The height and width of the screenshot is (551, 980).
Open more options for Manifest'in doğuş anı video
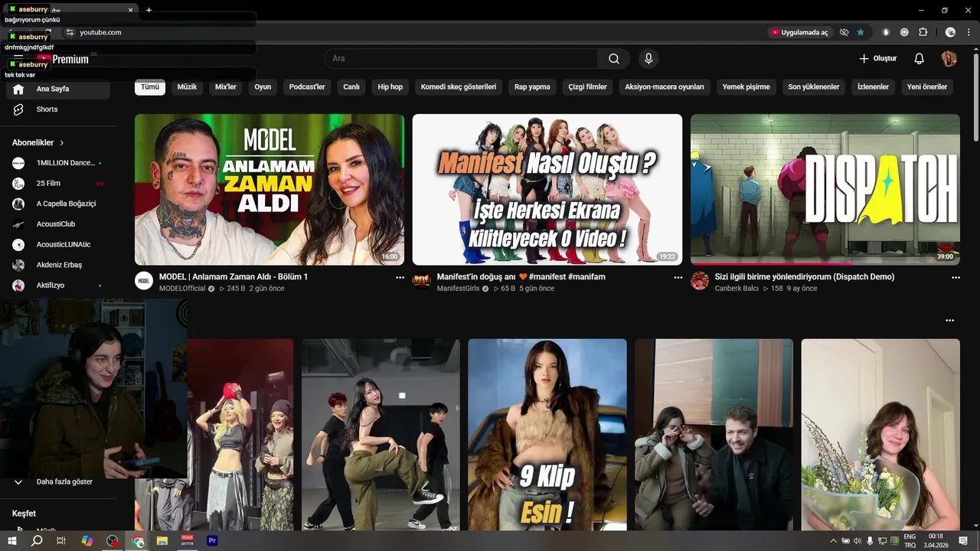(678, 278)
